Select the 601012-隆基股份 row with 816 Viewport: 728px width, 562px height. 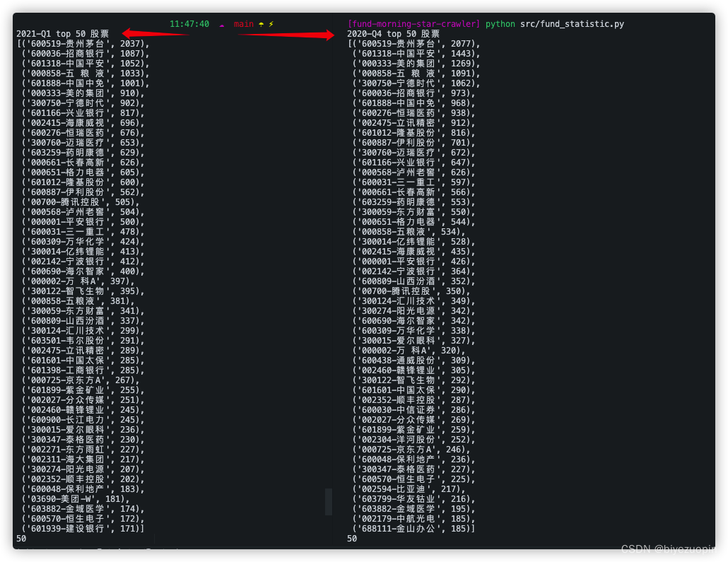tap(413, 133)
